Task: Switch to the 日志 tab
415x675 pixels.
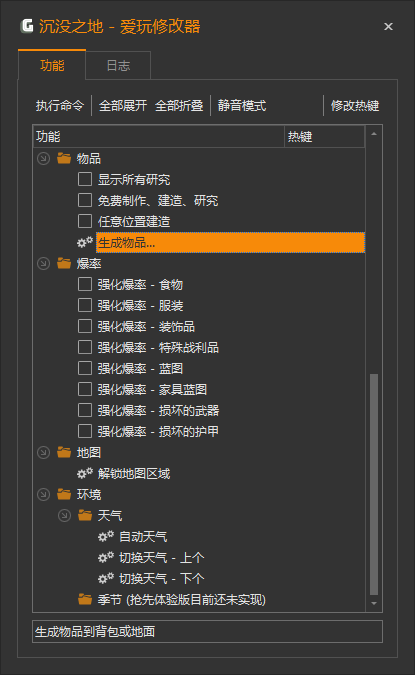Action: [x=118, y=66]
